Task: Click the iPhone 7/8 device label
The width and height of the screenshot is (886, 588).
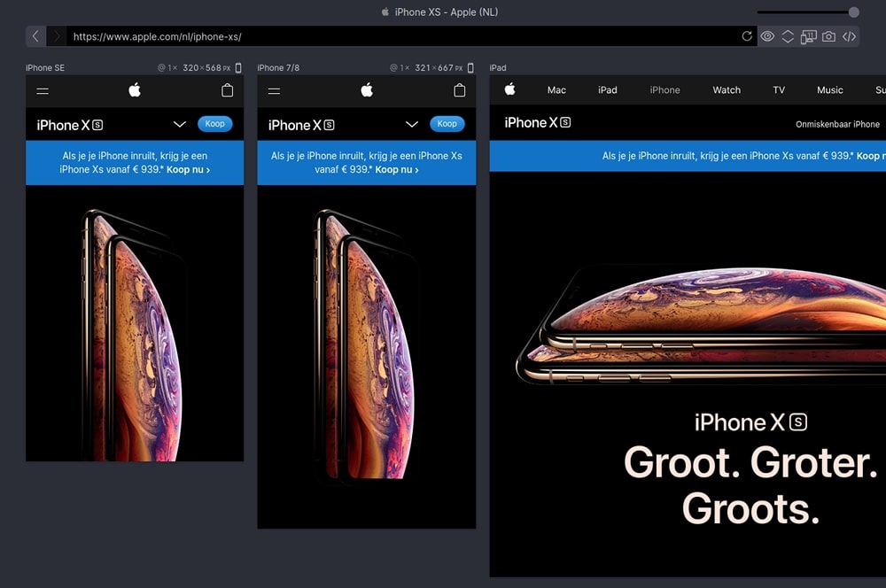Action: [x=278, y=68]
